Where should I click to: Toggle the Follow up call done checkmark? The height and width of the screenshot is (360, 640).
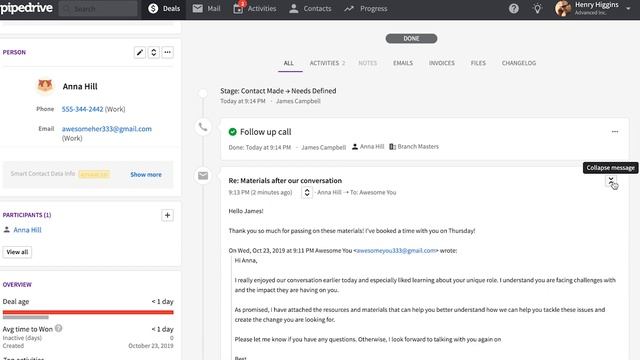point(233,131)
